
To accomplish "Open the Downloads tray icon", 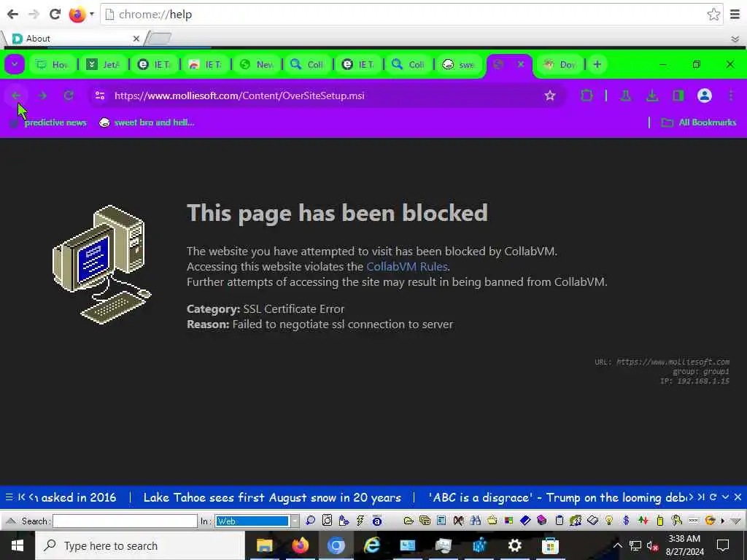I will (x=651, y=96).
